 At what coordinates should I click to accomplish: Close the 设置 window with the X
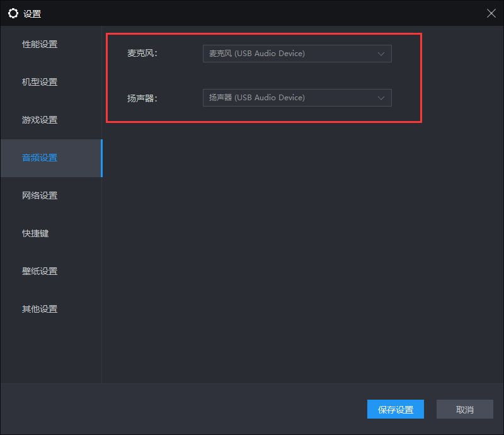(491, 13)
